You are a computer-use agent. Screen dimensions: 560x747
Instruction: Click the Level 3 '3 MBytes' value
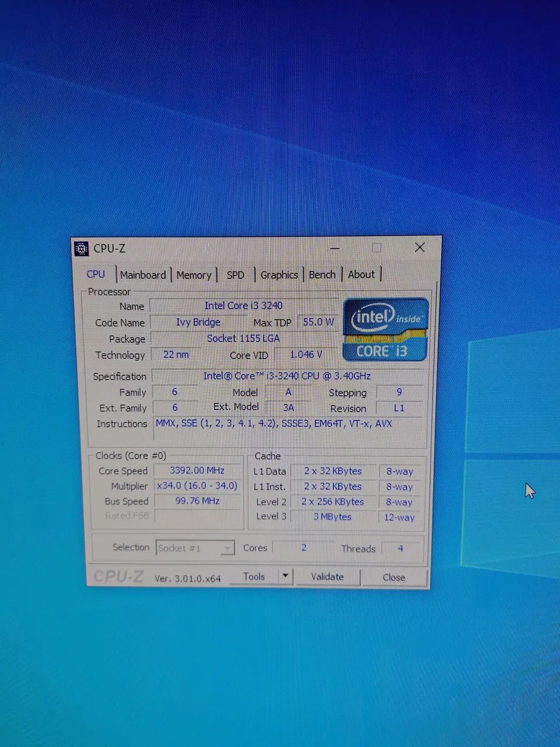(x=333, y=517)
